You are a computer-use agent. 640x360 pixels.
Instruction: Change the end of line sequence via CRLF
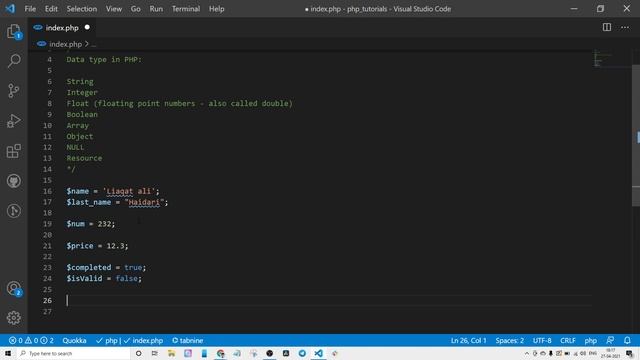coord(568,340)
